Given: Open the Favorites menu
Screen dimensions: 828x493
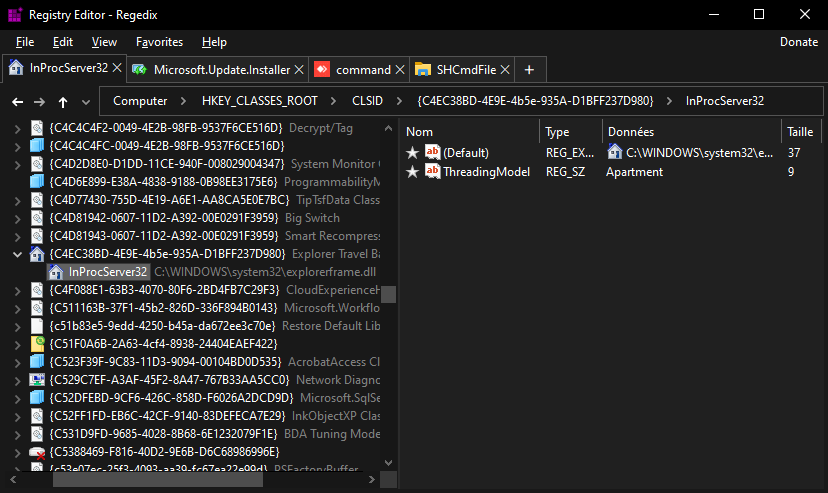Looking at the screenshot, I should (x=159, y=42).
